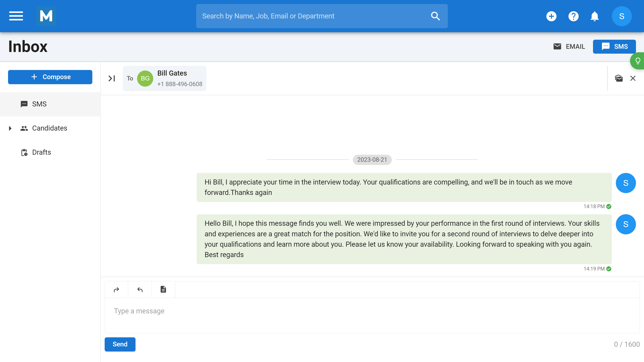Forward the conversation using the forward arrow
Screen dimensions: 644x362
[116, 289]
